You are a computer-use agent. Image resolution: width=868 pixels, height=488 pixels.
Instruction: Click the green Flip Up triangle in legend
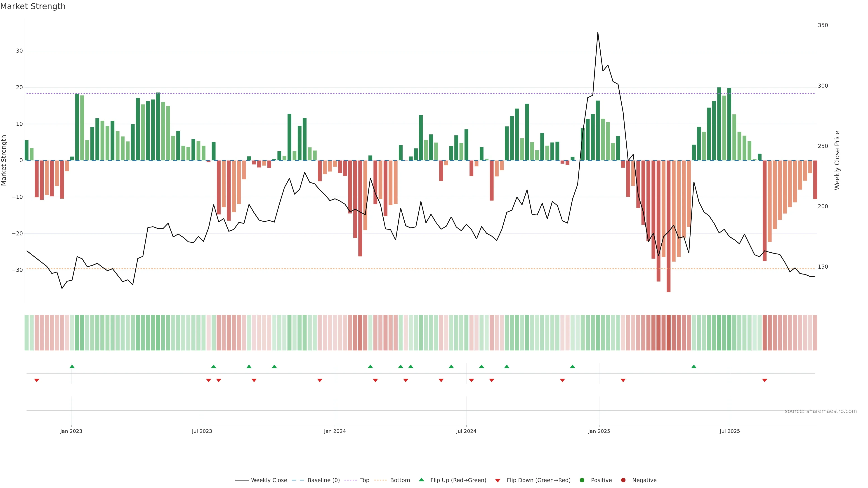(x=421, y=480)
